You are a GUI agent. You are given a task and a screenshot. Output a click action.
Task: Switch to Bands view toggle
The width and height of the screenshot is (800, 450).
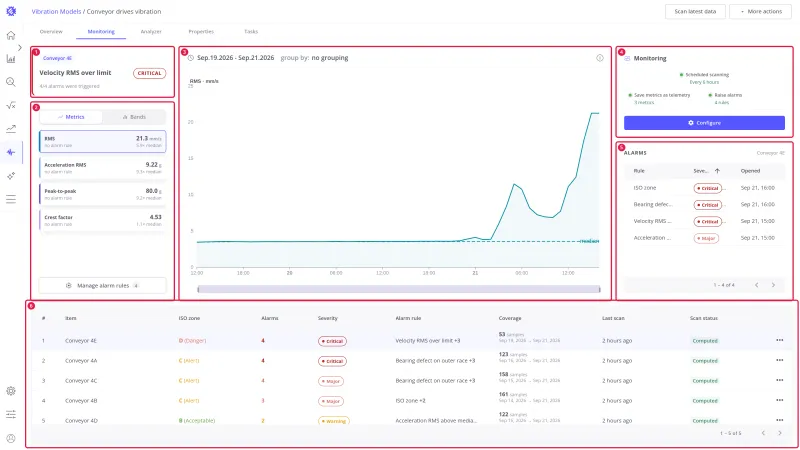point(134,117)
